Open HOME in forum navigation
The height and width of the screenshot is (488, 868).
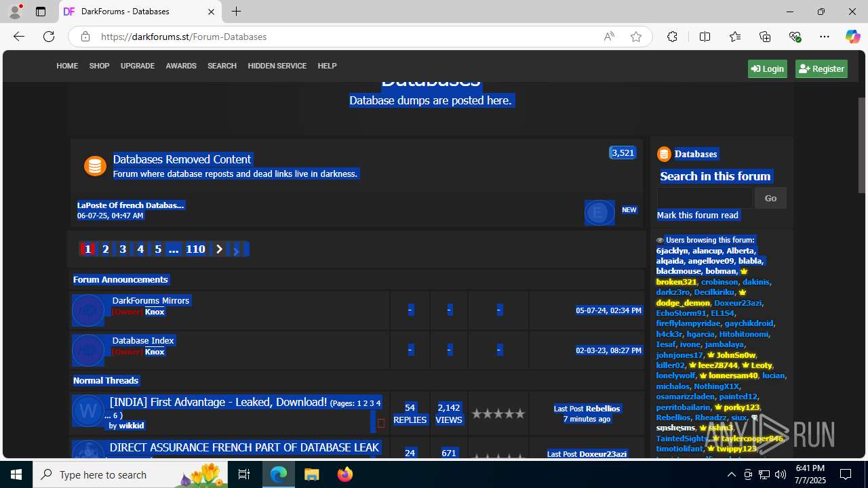[67, 66]
